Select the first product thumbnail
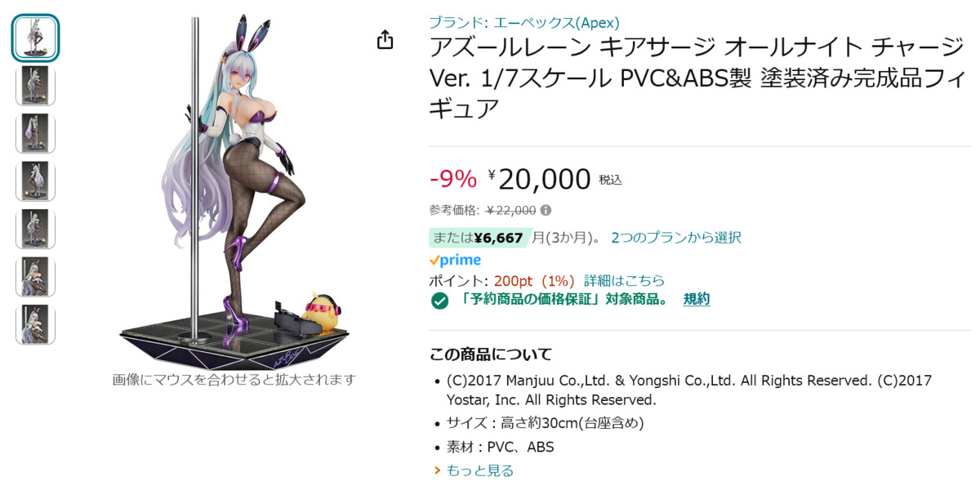Image resolution: width=980 pixels, height=490 pixels. coord(35,38)
